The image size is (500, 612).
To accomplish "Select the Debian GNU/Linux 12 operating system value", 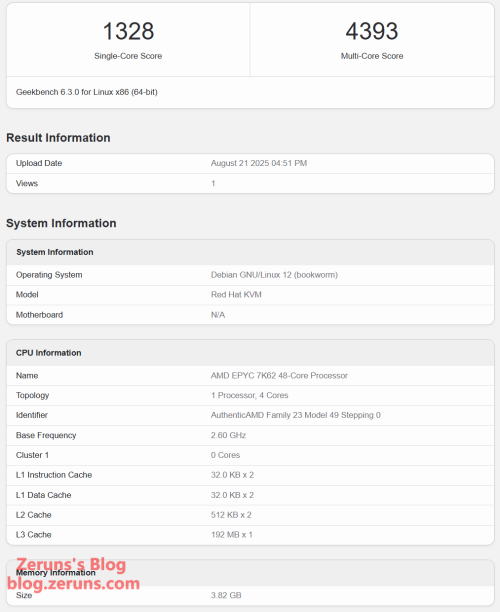I will tap(274, 275).
